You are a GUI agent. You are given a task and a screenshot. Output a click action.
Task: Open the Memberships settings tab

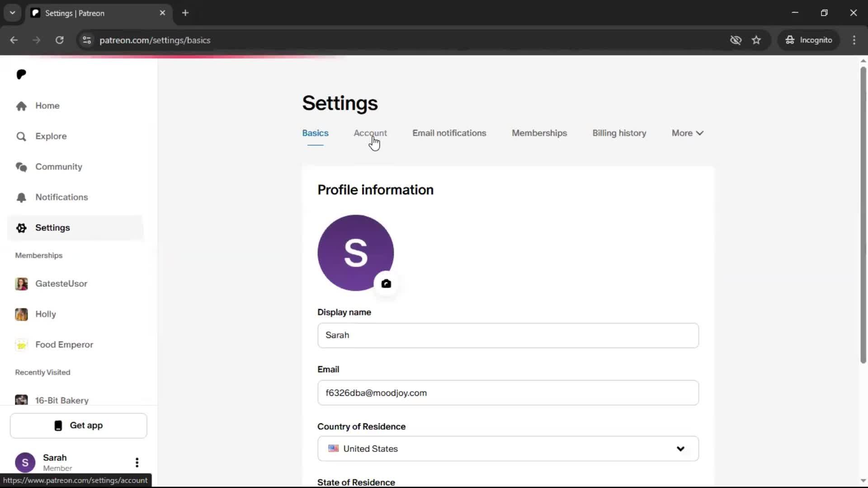click(539, 133)
